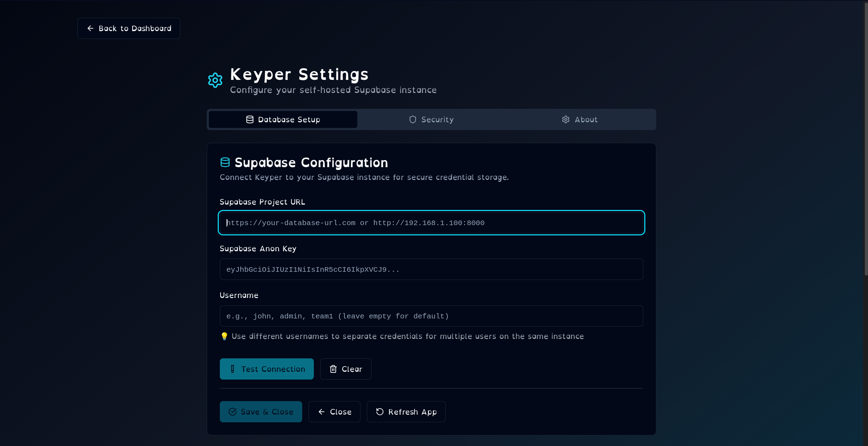
Task: Click the lightbulb icon near the username hint
Action: [x=224, y=336]
